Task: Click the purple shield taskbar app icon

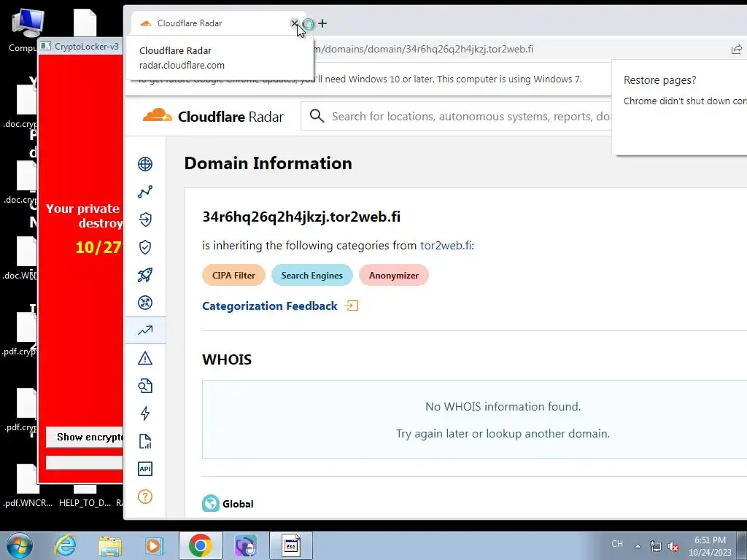Action: pyautogui.click(x=245, y=545)
